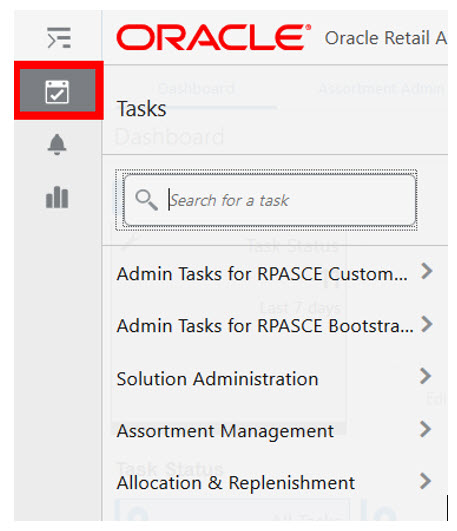Open the Tasks calendar-check icon
Screen dimensions: 457x531
(x=57, y=91)
